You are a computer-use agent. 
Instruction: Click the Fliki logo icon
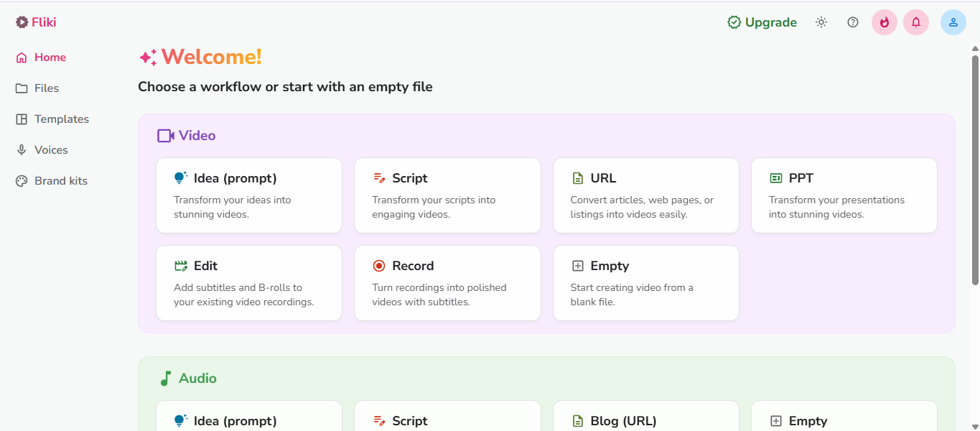coord(22,22)
